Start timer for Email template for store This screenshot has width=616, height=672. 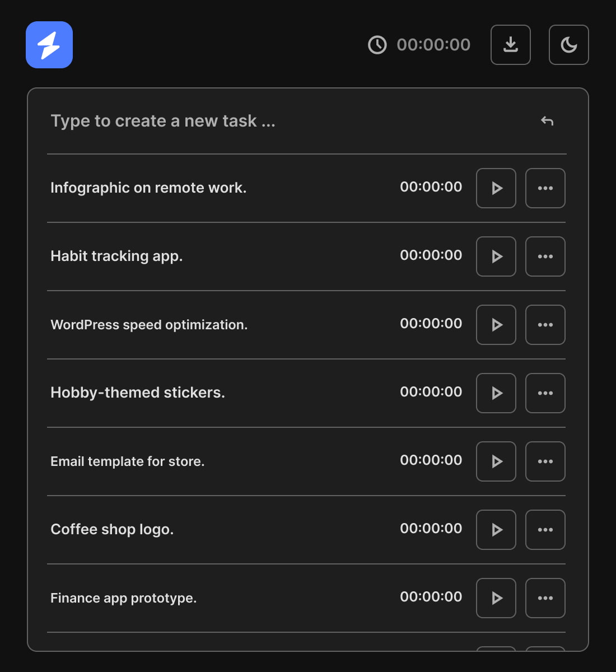[496, 461]
